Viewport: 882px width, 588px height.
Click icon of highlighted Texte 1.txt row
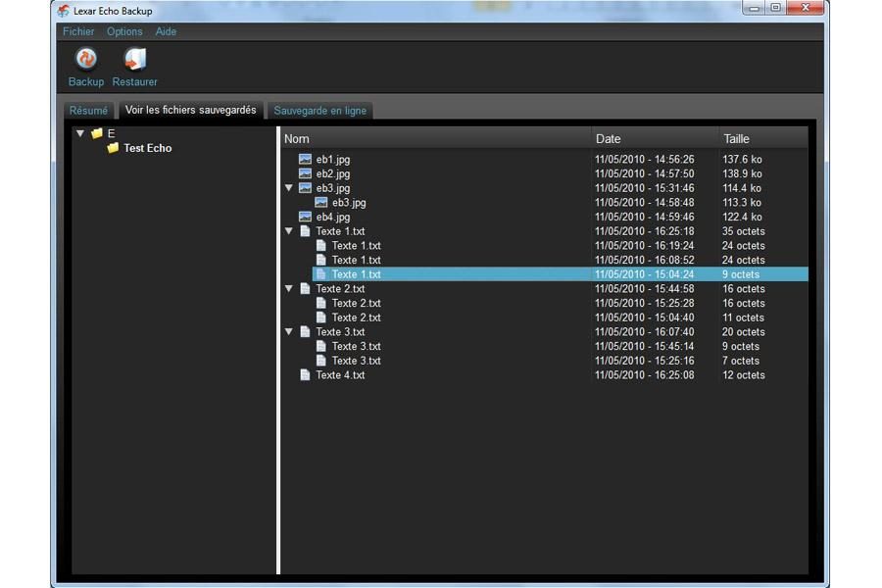click(x=321, y=274)
